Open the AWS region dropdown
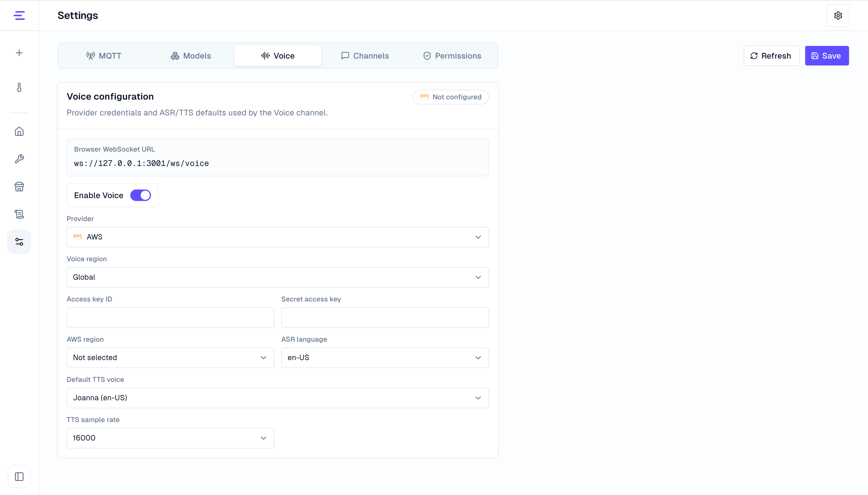 point(170,358)
